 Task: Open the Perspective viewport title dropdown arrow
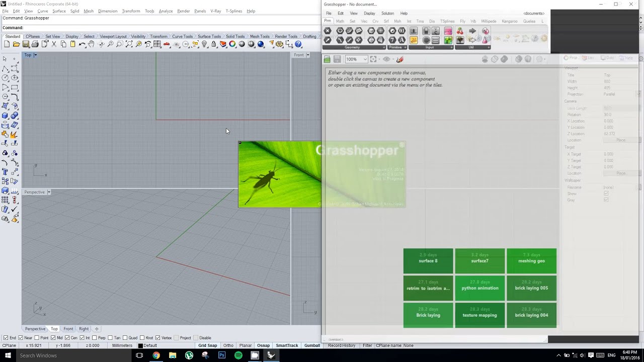pyautogui.click(x=49, y=192)
